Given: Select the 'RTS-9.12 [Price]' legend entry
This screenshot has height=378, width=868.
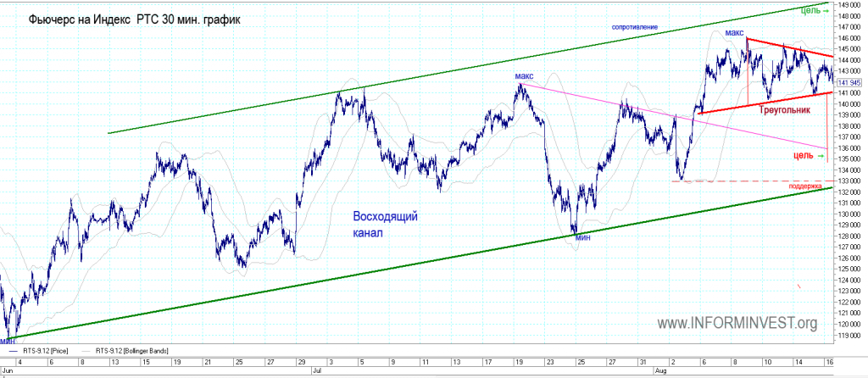Looking at the screenshot, I should [x=45, y=351].
